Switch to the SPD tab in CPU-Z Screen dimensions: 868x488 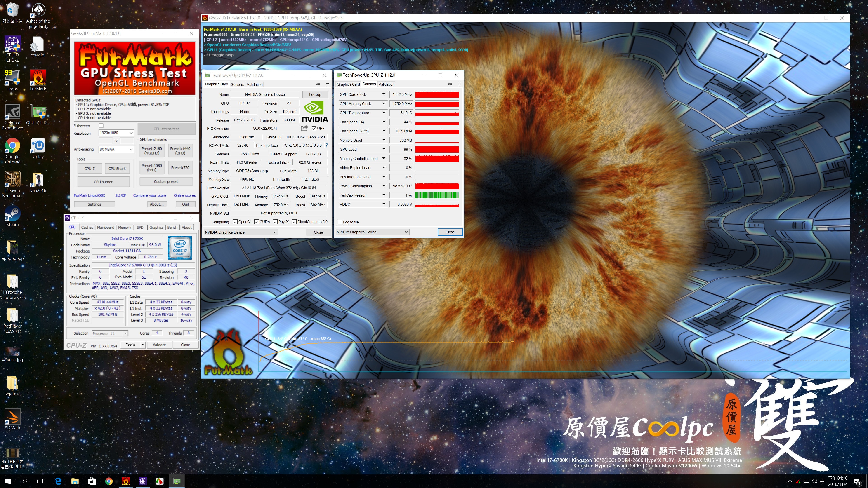(x=140, y=227)
